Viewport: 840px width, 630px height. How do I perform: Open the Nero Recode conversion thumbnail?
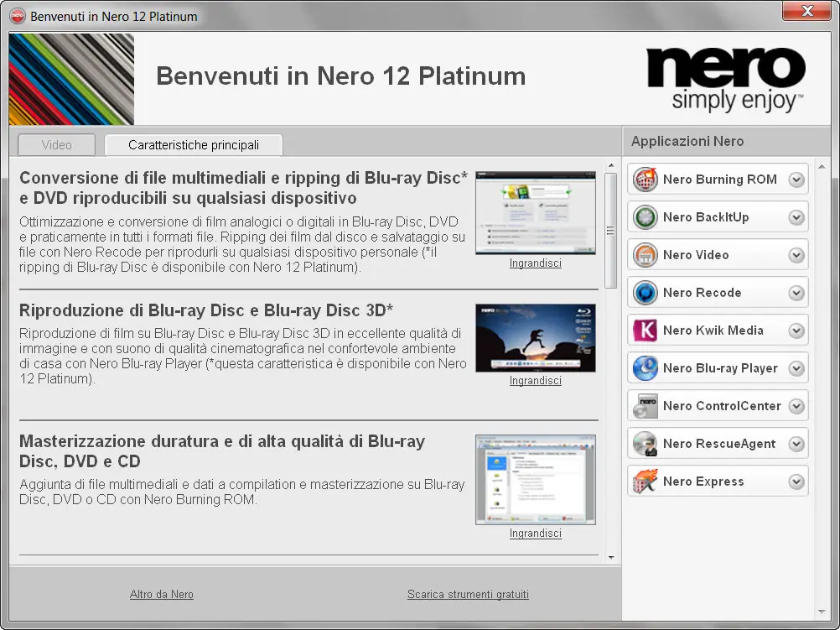pos(535,213)
